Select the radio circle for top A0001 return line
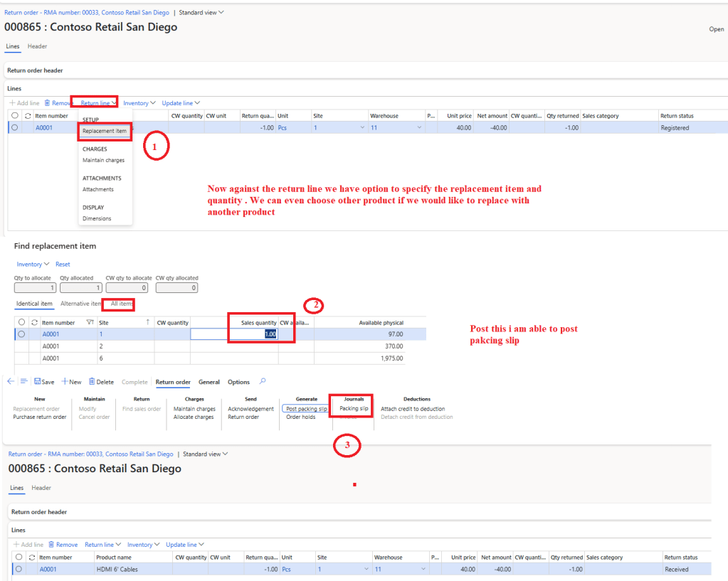The image size is (728, 581). 14,128
